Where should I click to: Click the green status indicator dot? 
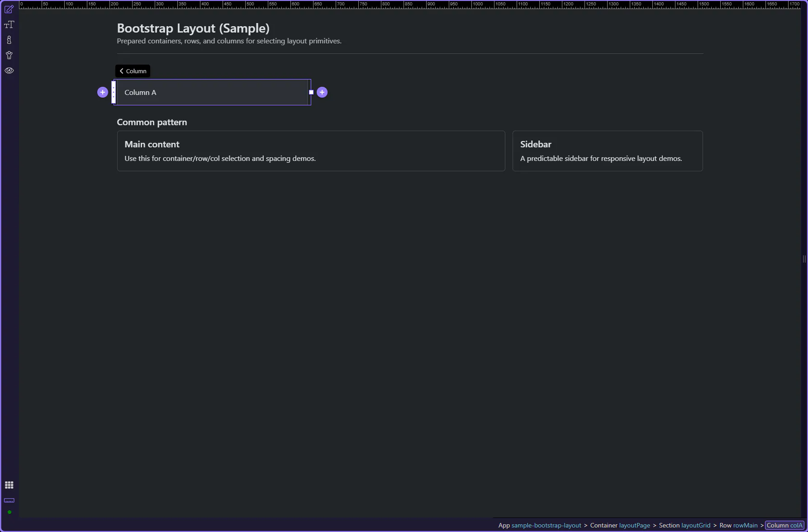pos(9,512)
